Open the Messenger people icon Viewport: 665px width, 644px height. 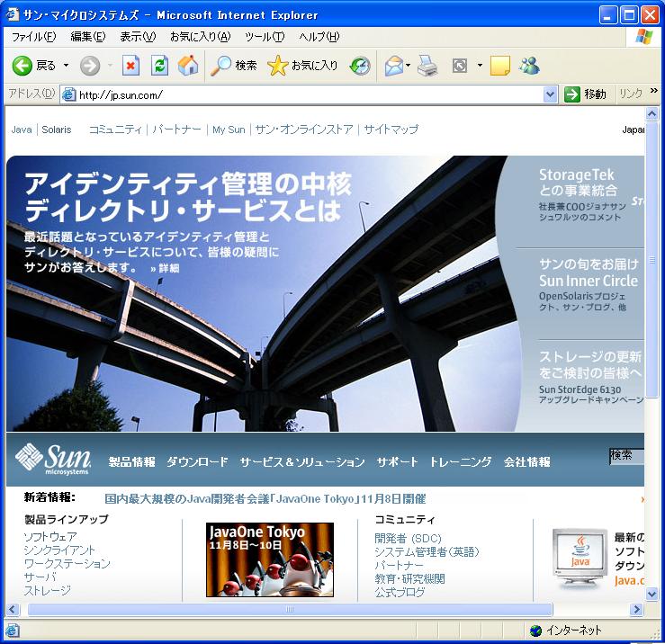click(x=529, y=66)
